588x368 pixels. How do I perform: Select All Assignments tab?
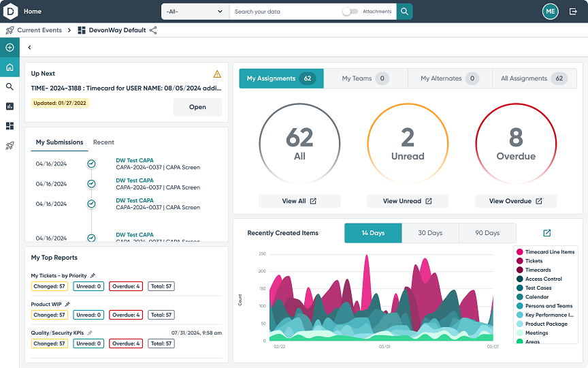tap(534, 78)
